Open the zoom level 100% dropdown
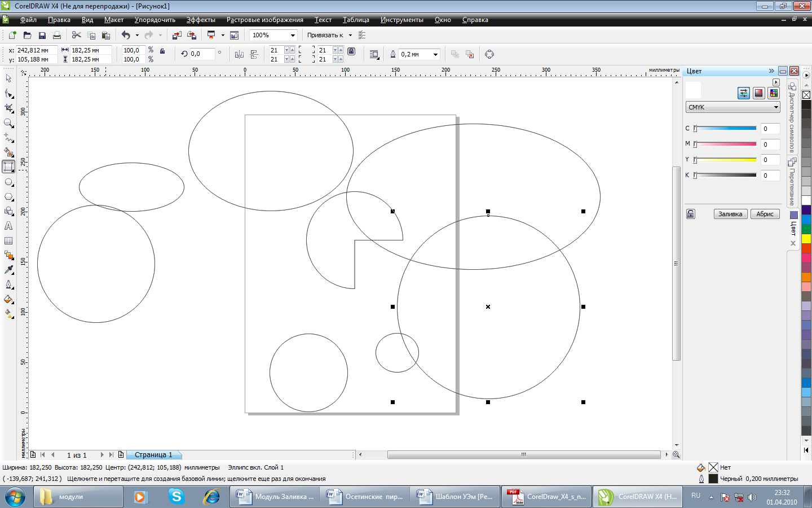Screen dimensions: 812x508 coord(293,36)
